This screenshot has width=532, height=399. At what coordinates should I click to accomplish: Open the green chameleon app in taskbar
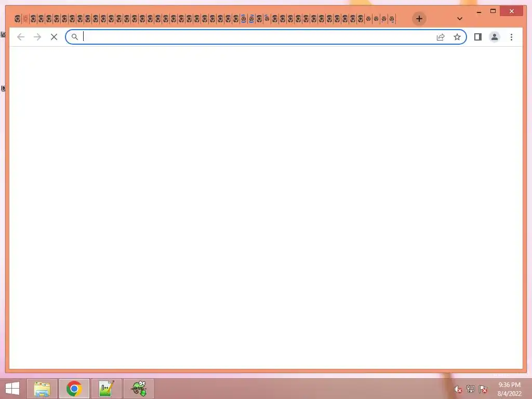pyautogui.click(x=138, y=389)
